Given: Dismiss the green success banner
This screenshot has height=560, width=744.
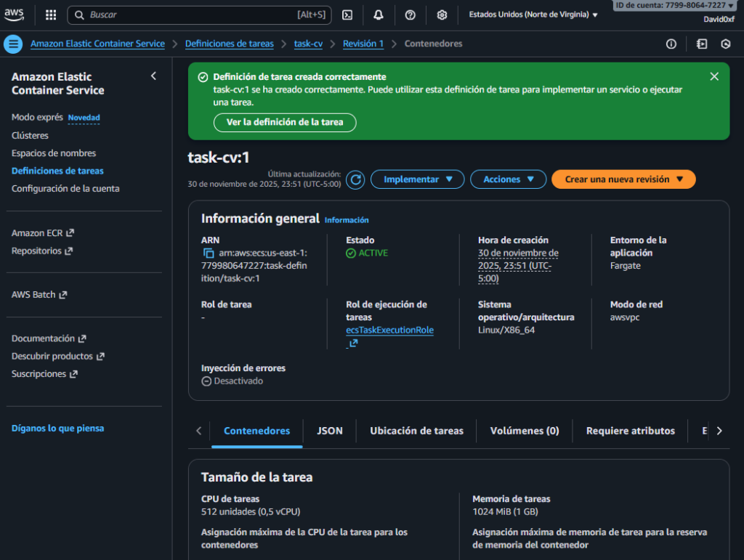Looking at the screenshot, I should pos(714,76).
